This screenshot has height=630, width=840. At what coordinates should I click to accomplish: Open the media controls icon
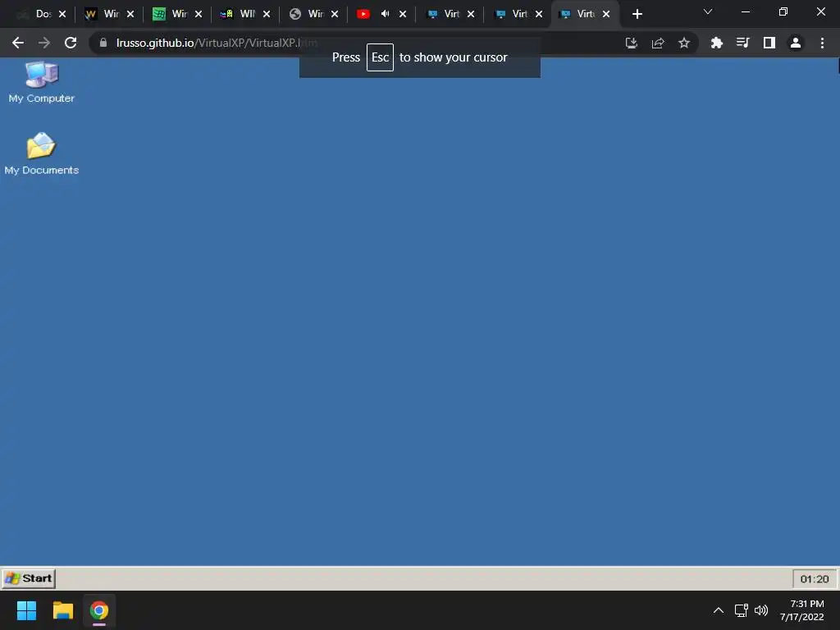coord(743,43)
